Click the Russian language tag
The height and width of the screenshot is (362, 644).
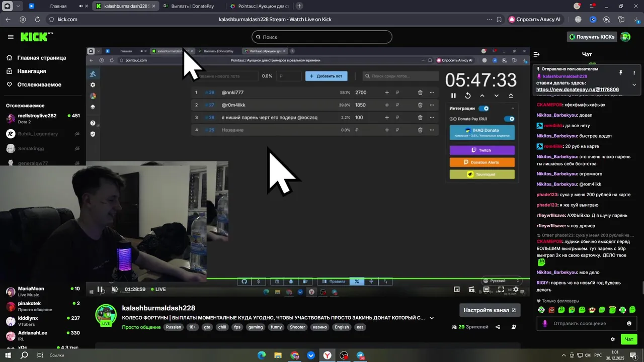174,327
